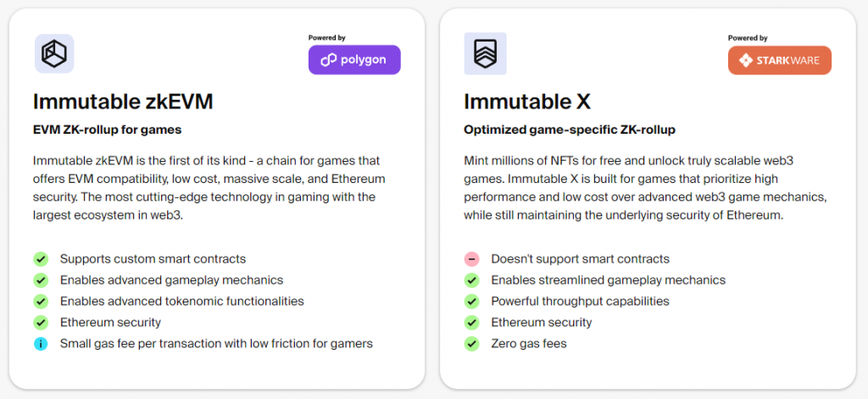Select the Immutable zkEVM heading
This screenshot has height=399, width=868.
(x=123, y=102)
